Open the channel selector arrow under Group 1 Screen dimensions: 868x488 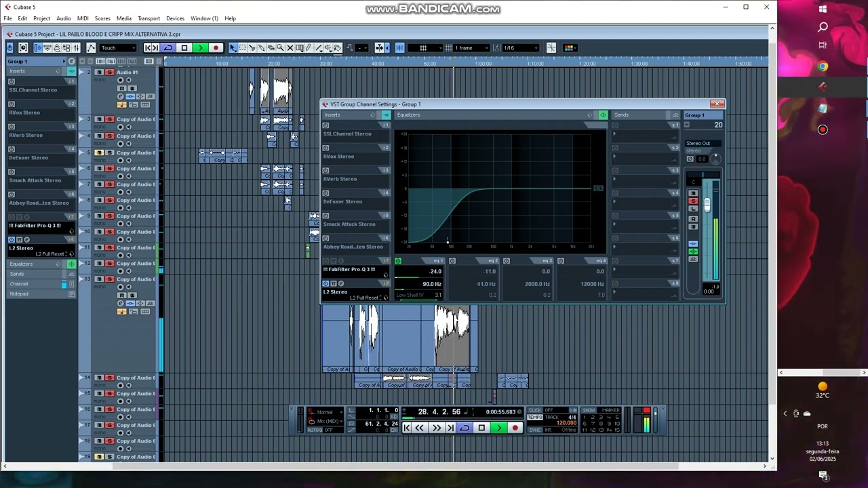point(687,125)
